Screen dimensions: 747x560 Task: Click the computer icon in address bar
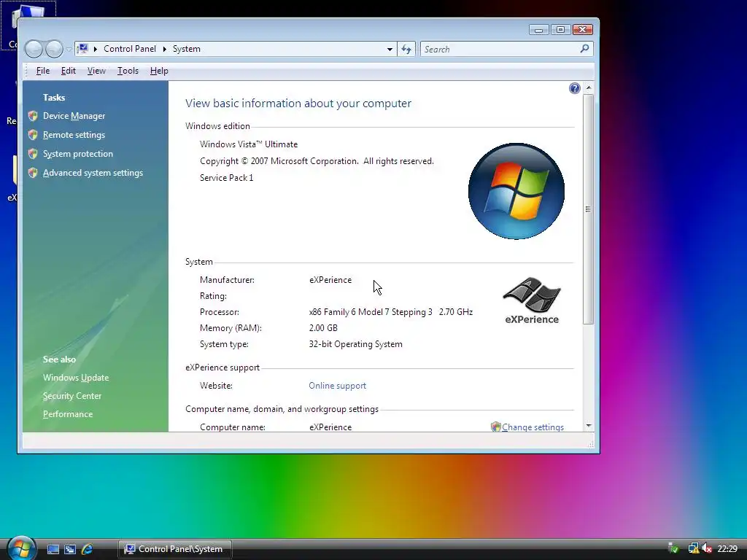82,49
